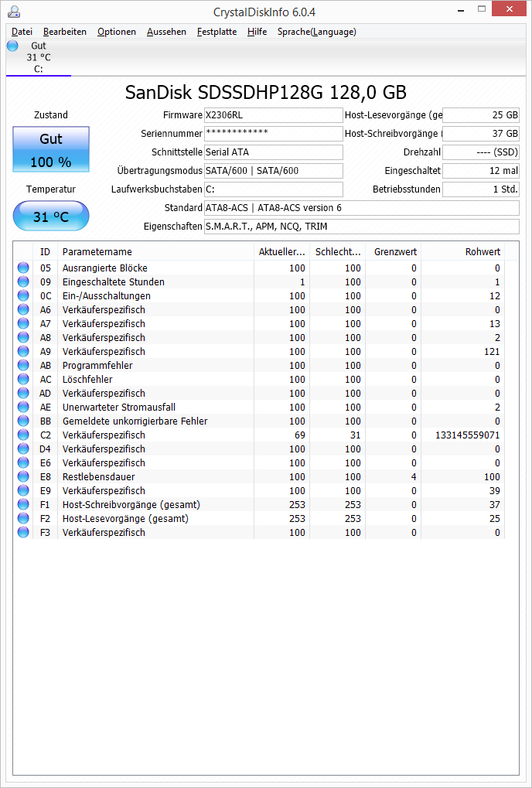The image size is (532, 788).
Task: Click the Laufwerksbuchstaben field C:
Action: (273, 189)
